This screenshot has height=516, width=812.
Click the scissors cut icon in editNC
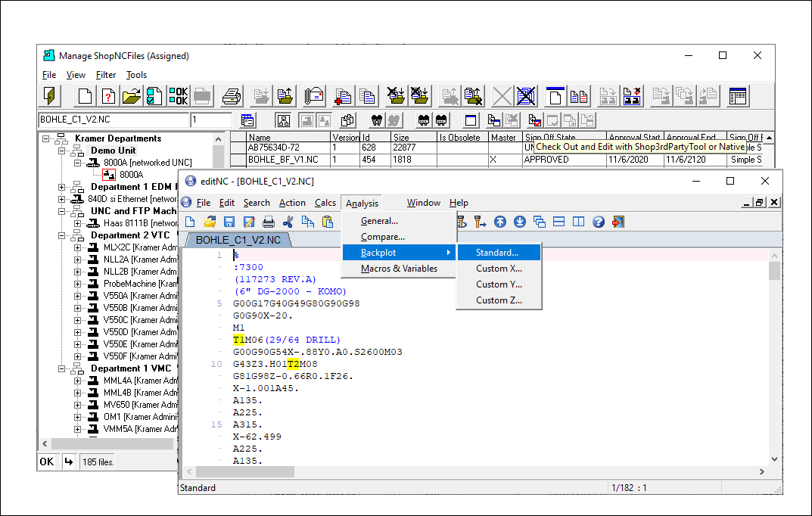[288, 222]
